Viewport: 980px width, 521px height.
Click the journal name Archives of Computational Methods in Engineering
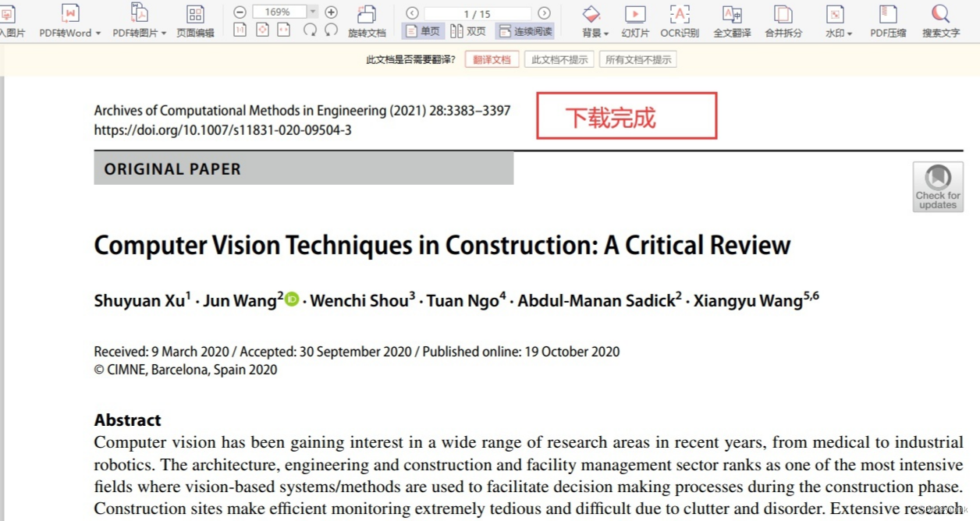[240, 111]
